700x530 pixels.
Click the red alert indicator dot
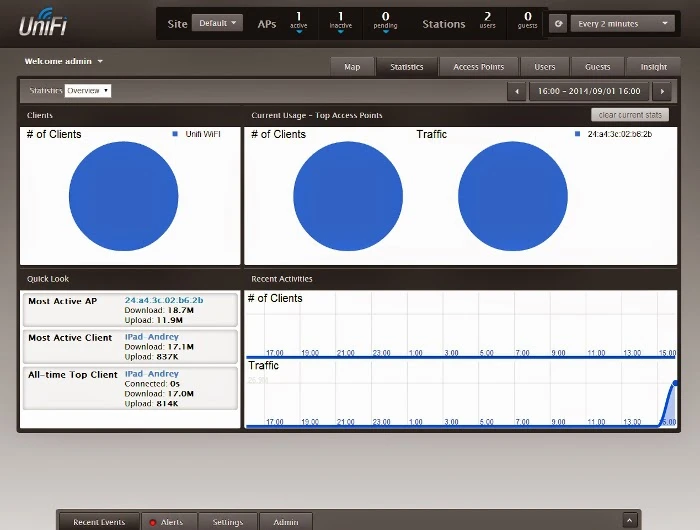153,522
